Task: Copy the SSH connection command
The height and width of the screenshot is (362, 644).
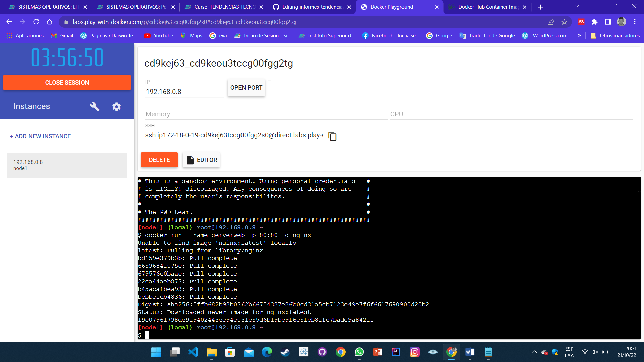Action: tap(332, 136)
